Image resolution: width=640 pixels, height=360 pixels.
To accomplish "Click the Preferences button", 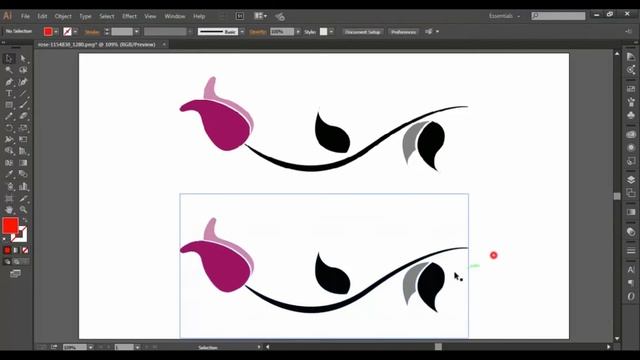I will 403,32.
